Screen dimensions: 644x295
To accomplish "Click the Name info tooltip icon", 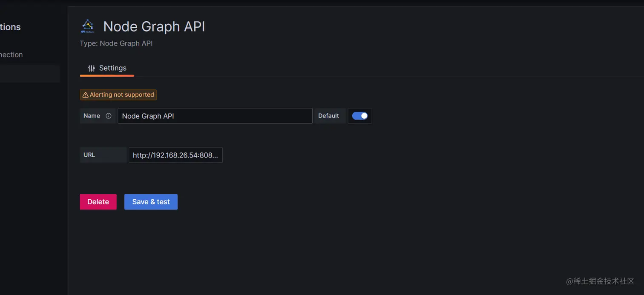I will tap(109, 116).
